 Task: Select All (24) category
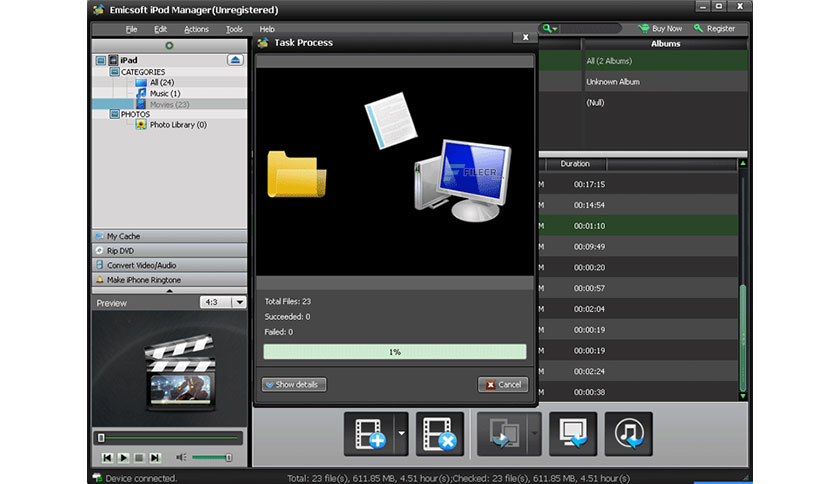[x=162, y=83]
